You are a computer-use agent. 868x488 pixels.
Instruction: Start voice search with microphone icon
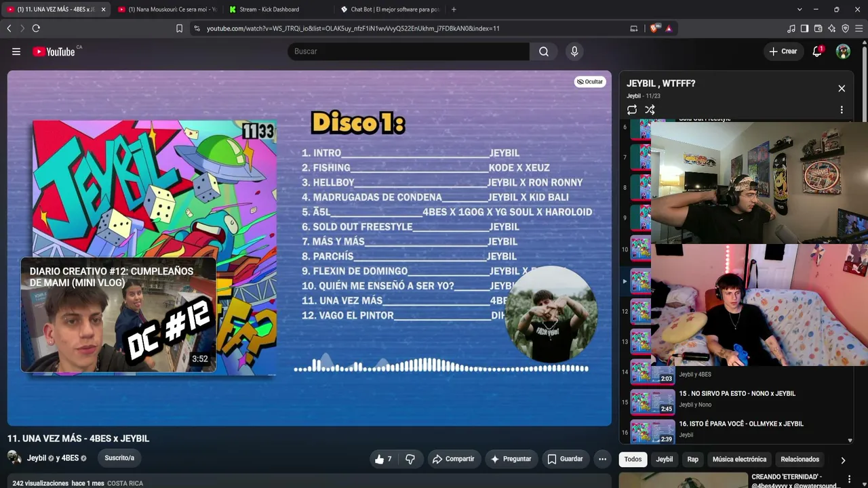click(x=574, y=52)
